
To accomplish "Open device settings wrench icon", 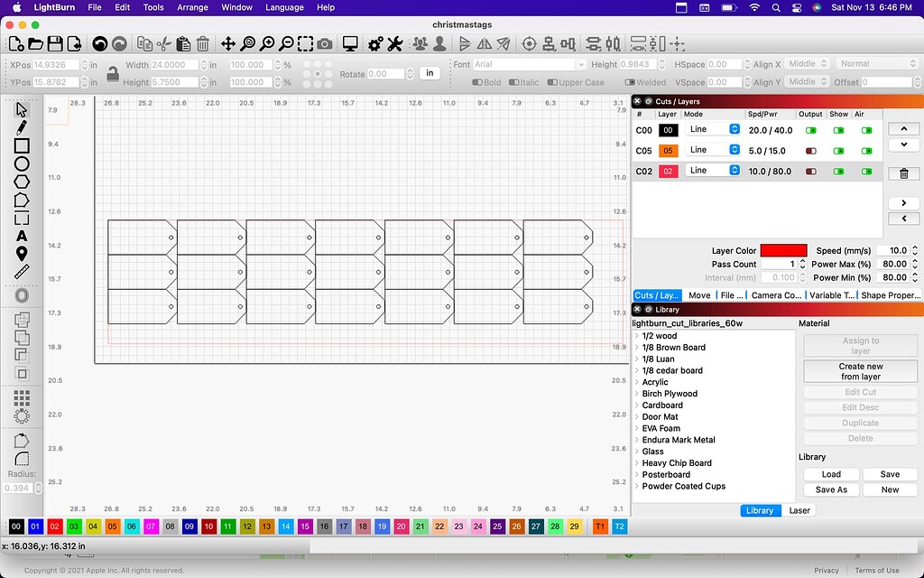I will (x=394, y=43).
